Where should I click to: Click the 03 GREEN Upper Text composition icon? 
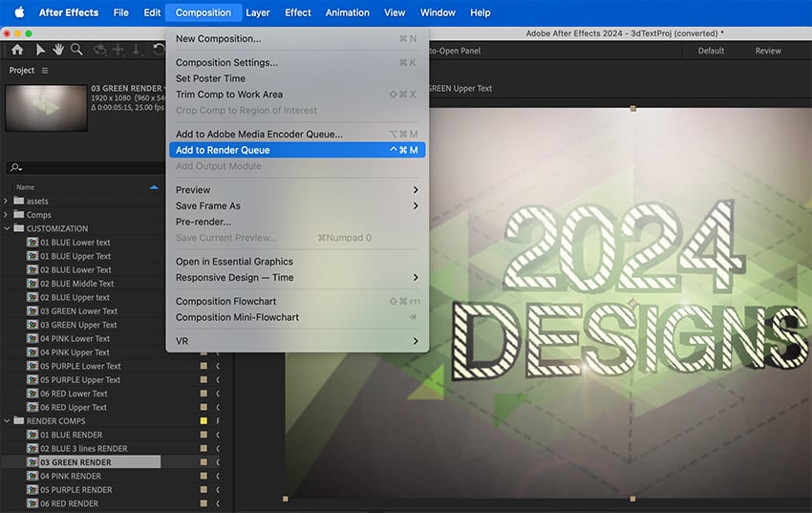(x=32, y=325)
